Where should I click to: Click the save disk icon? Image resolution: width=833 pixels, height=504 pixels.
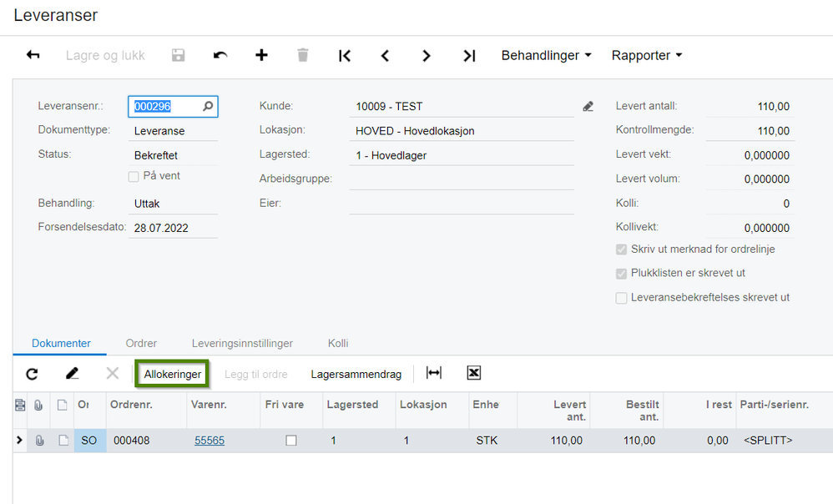[178, 55]
